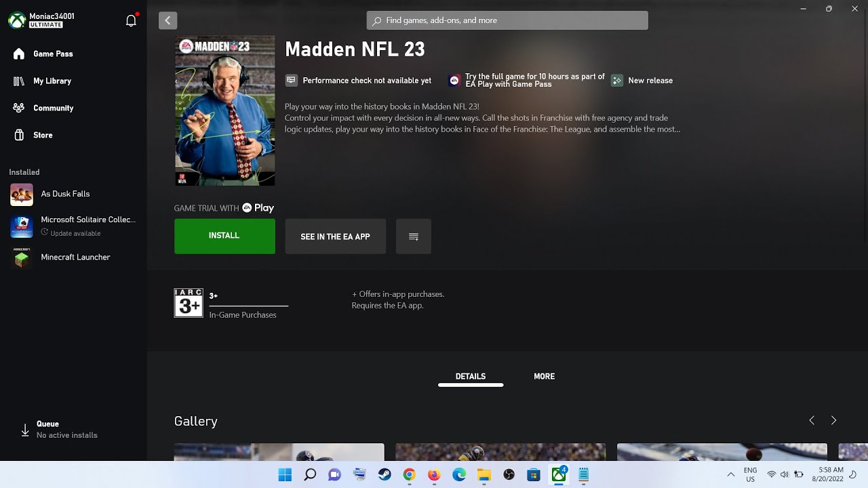Click the EA Play logo under Game Trial
The width and height of the screenshot is (868, 488).
click(258, 208)
